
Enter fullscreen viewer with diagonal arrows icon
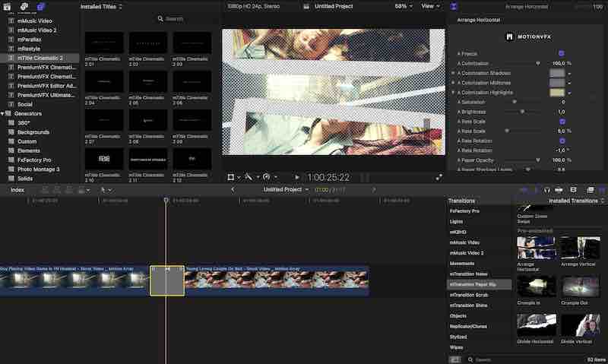pyautogui.click(x=439, y=177)
